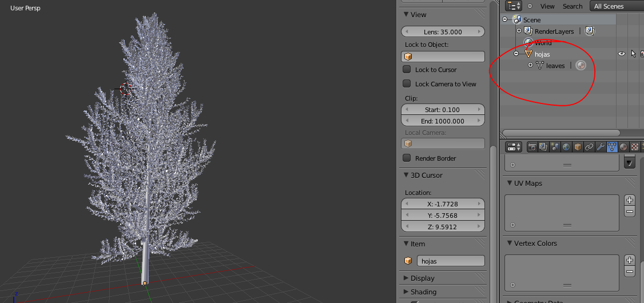Viewport: 644px width, 303px height.
Task: Collapse the 3D Cursor panel
Action: [406, 175]
